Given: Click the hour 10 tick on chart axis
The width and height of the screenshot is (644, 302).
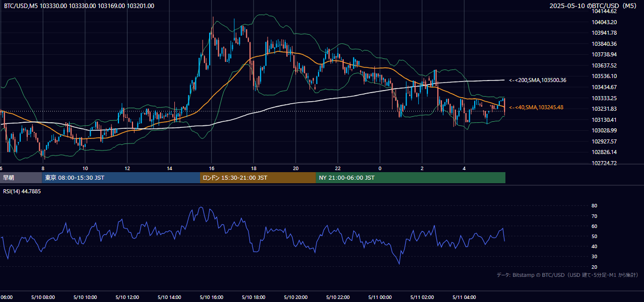Looking at the screenshot, I should (x=85, y=168).
